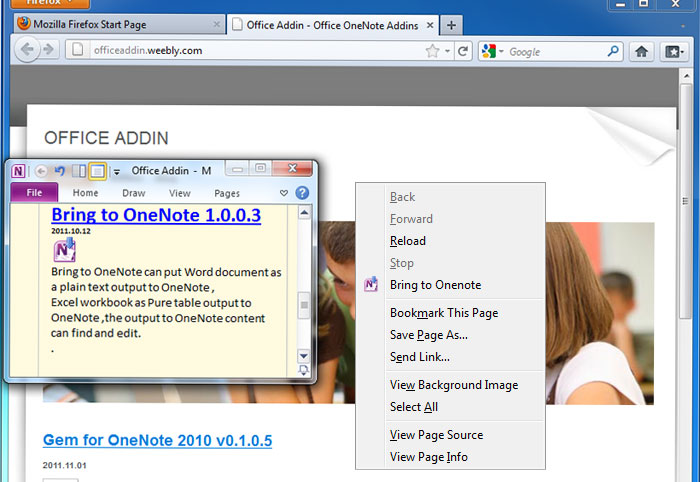Screen dimensions: 700x482
Task: Toggle the highlighted full page view button in OneNote
Action: [98, 171]
